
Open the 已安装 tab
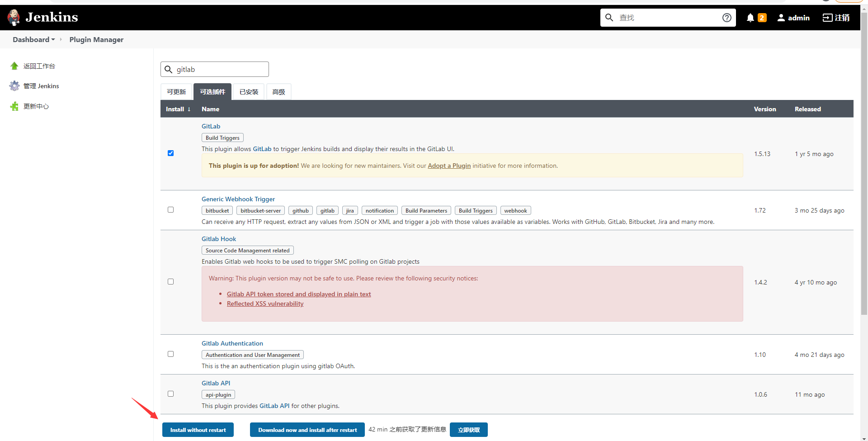tap(249, 92)
